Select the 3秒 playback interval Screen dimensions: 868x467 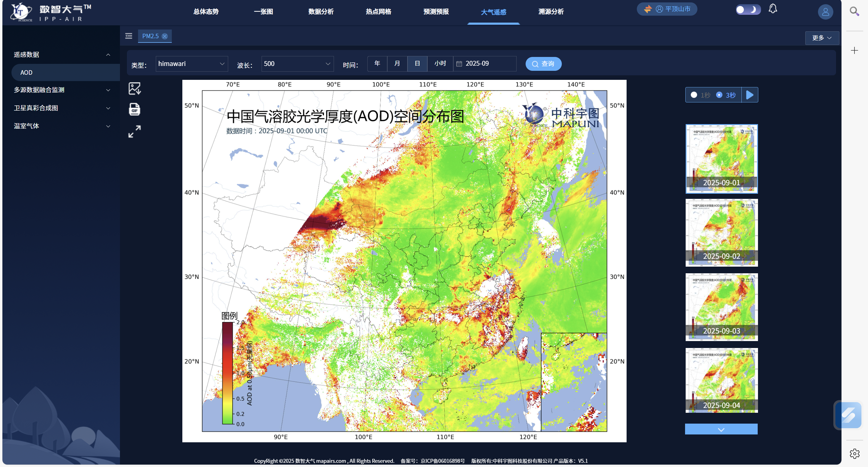(719, 95)
